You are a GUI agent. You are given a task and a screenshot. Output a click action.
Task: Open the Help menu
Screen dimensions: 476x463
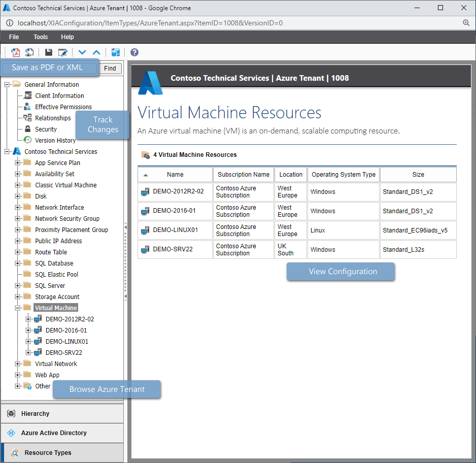[67, 37]
